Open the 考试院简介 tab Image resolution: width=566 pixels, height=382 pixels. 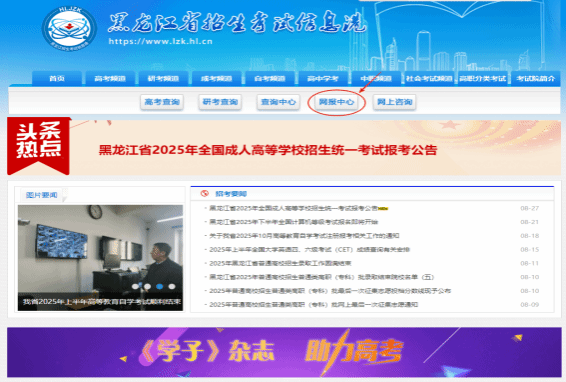coord(535,78)
